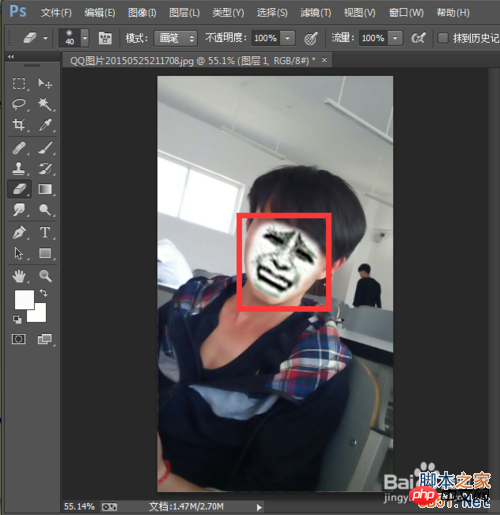
Task: Enable airbrush-style build-up icon
Action: click(x=418, y=38)
